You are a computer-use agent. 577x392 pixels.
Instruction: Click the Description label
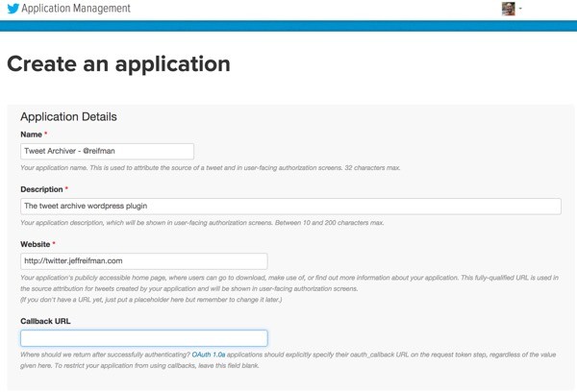pos(41,189)
